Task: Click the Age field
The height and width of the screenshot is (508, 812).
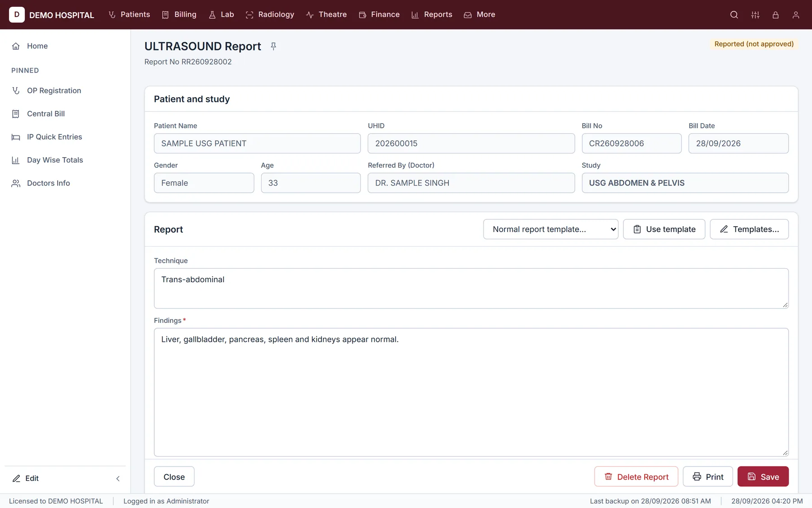Action: point(311,183)
